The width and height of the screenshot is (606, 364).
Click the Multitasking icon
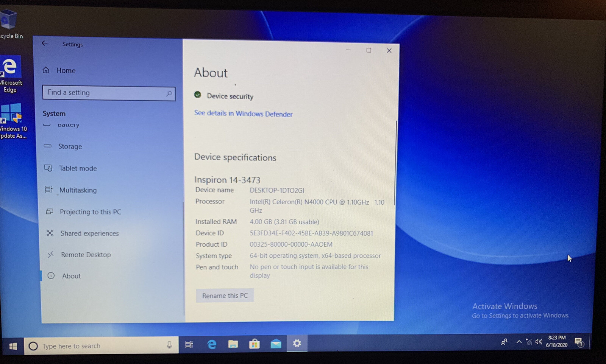click(x=48, y=189)
